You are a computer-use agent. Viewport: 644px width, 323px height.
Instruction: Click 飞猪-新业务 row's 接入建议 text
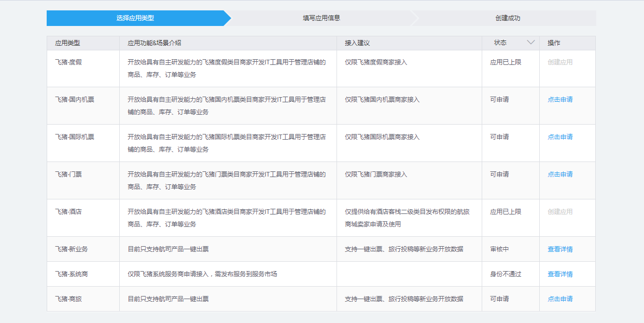click(x=404, y=249)
